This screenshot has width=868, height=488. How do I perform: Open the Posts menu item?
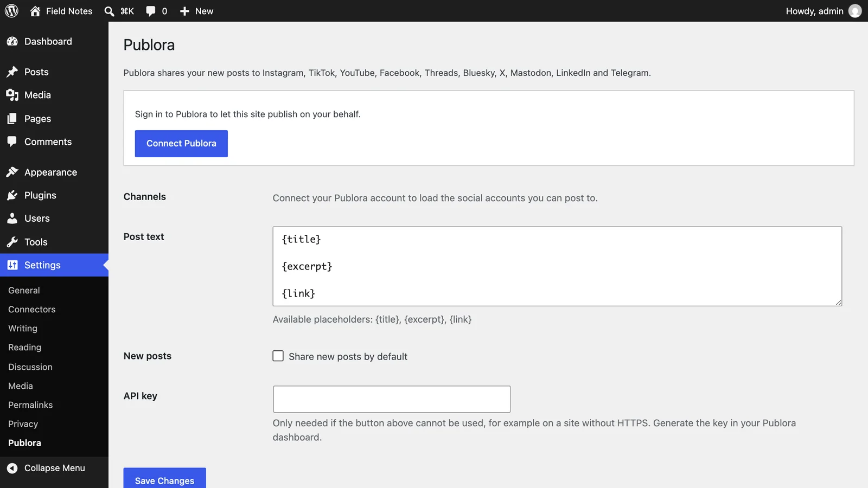(x=54, y=72)
